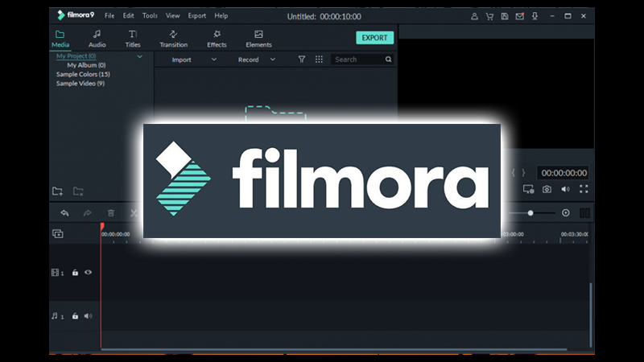The height and width of the screenshot is (362, 644).
Task: Open the Tools menu
Action: pos(150,15)
